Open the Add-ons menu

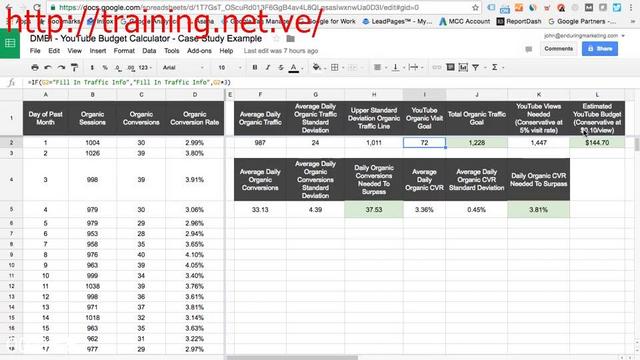click(x=199, y=51)
